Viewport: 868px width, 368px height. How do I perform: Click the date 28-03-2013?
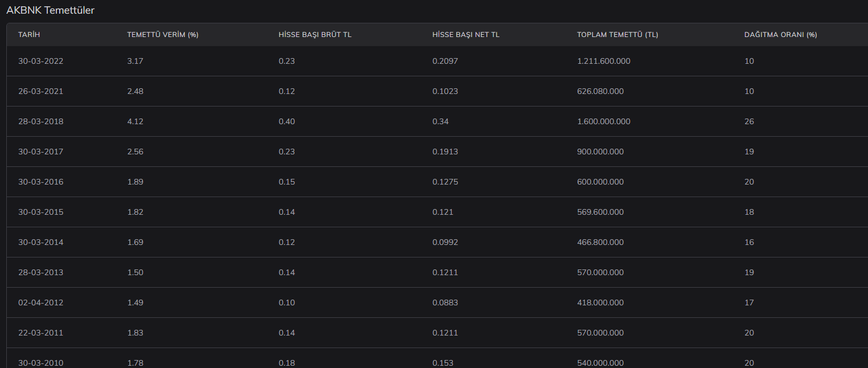tap(40, 272)
